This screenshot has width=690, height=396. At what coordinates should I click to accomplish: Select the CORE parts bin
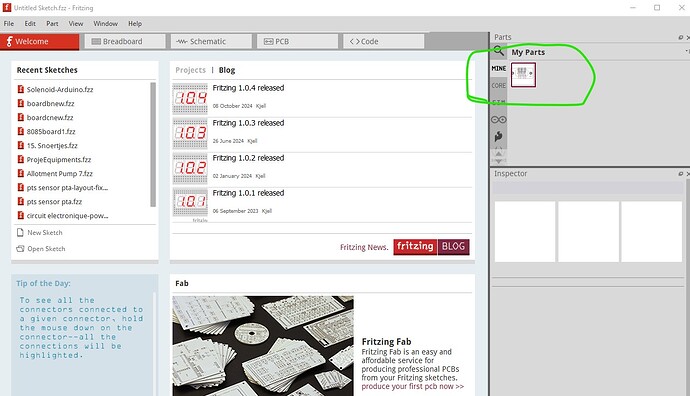click(x=499, y=85)
